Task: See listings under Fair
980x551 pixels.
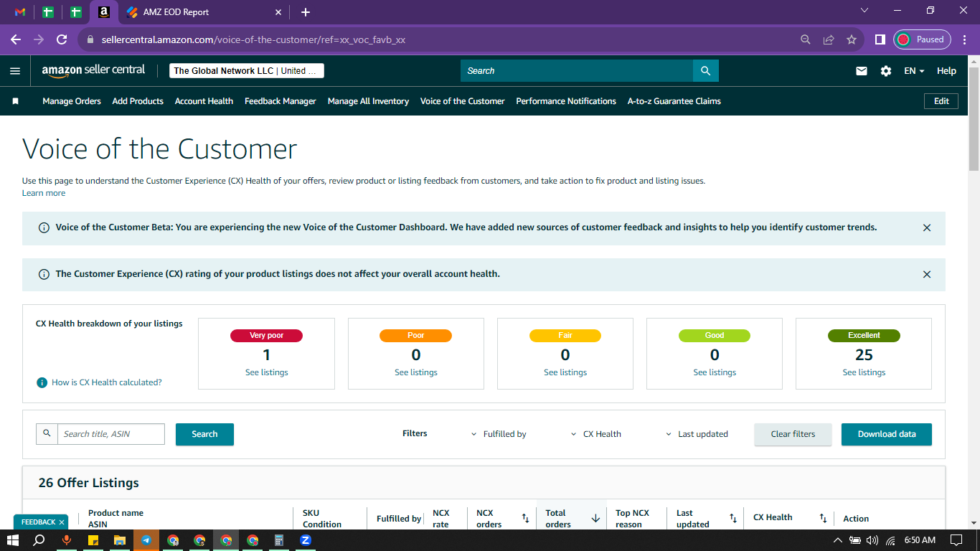Action: click(x=565, y=372)
